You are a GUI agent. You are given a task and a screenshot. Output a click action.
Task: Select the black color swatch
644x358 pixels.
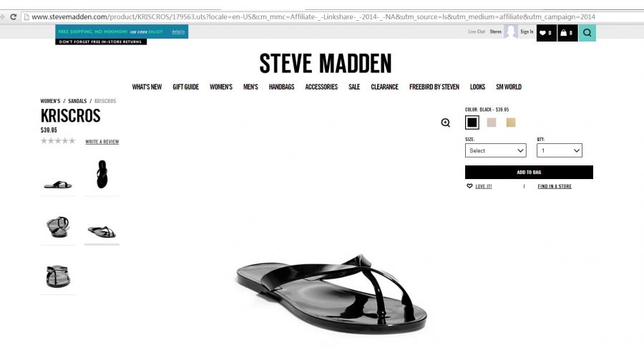tap(472, 122)
